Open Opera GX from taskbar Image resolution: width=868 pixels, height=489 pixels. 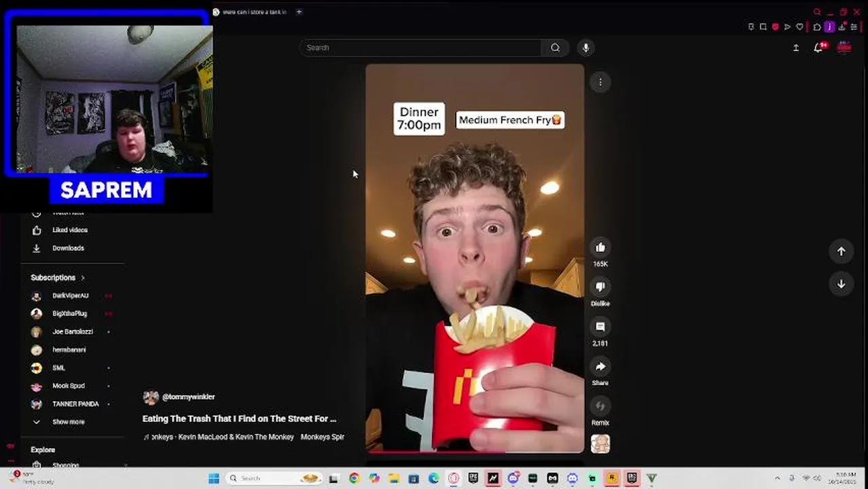[453, 478]
